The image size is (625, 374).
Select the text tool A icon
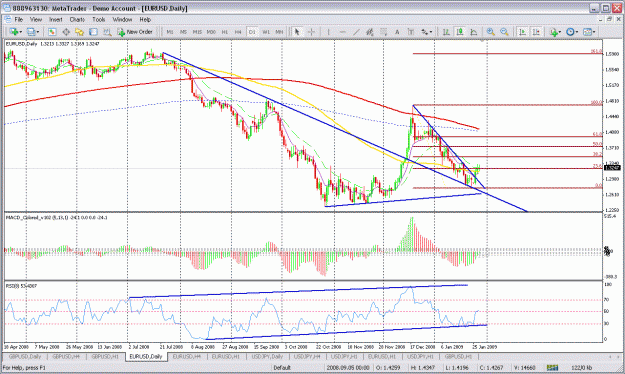coord(397,32)
